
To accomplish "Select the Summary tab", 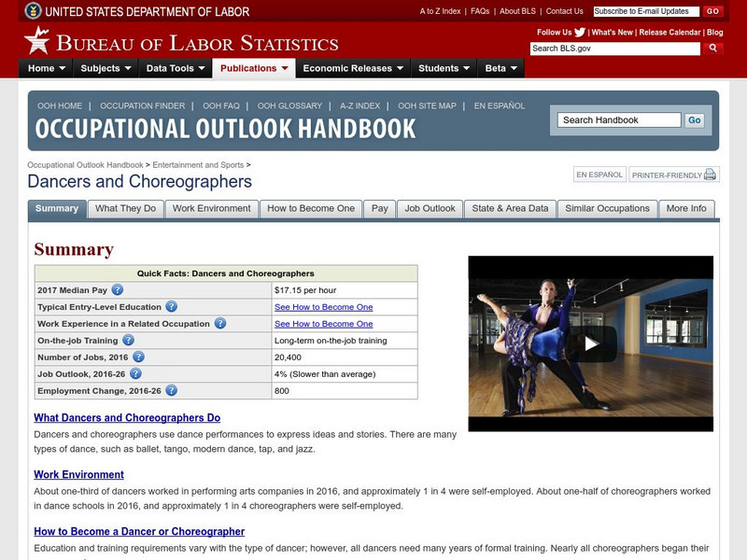I will 57,208.
